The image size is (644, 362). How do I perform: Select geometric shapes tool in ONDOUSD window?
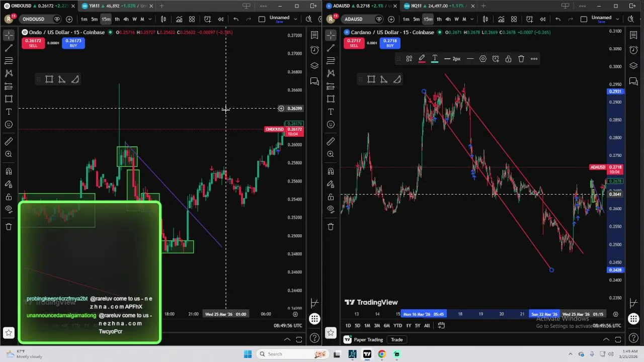click(x=9, y=99)
